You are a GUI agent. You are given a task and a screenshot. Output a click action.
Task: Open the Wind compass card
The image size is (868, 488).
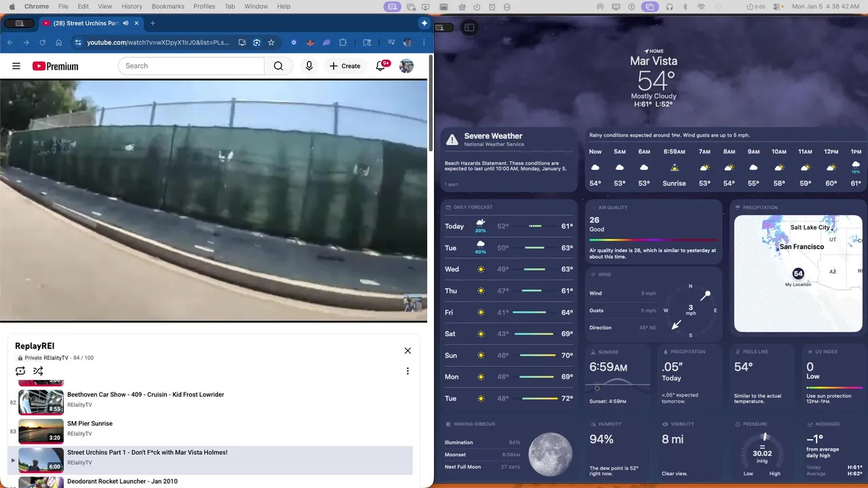click(654, 304)
